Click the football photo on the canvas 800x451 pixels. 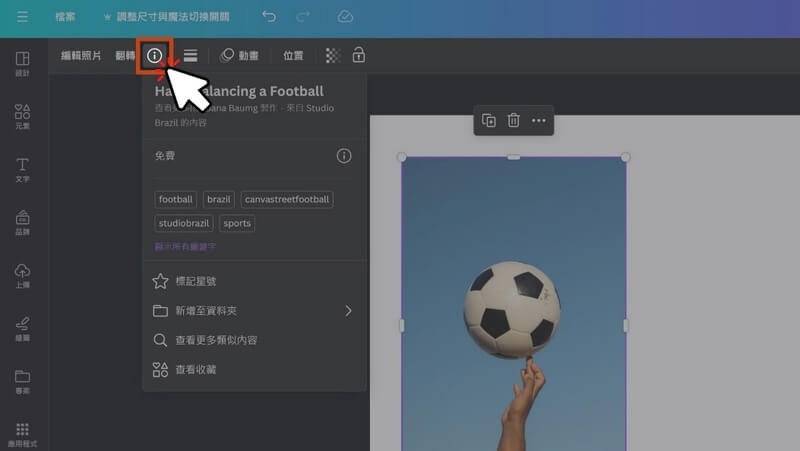[513, 310]
